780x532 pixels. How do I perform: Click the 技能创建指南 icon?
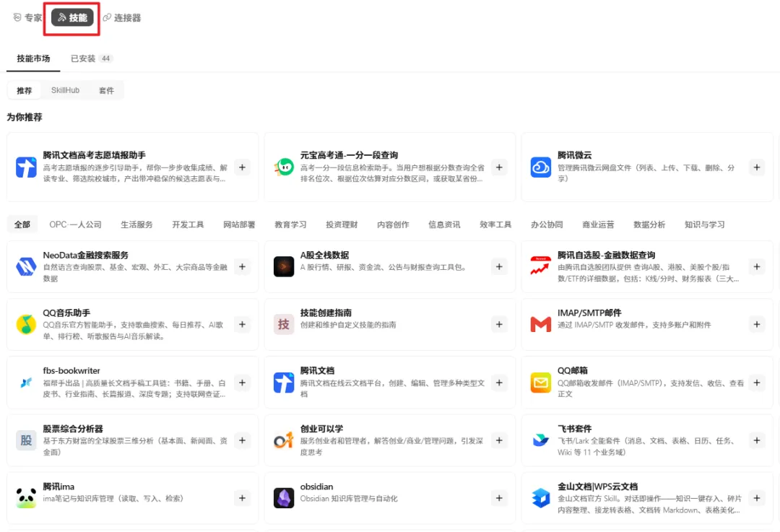(284, 324)
